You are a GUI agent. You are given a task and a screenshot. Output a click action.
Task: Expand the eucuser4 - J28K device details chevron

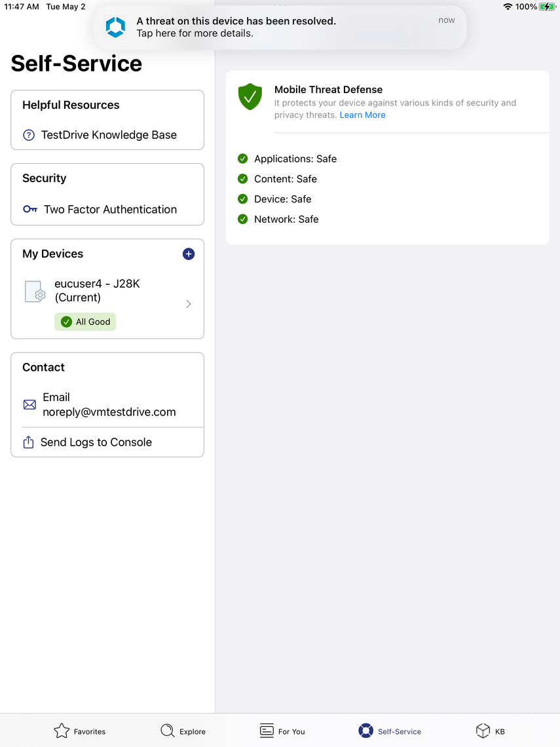[x=189, y=304]
